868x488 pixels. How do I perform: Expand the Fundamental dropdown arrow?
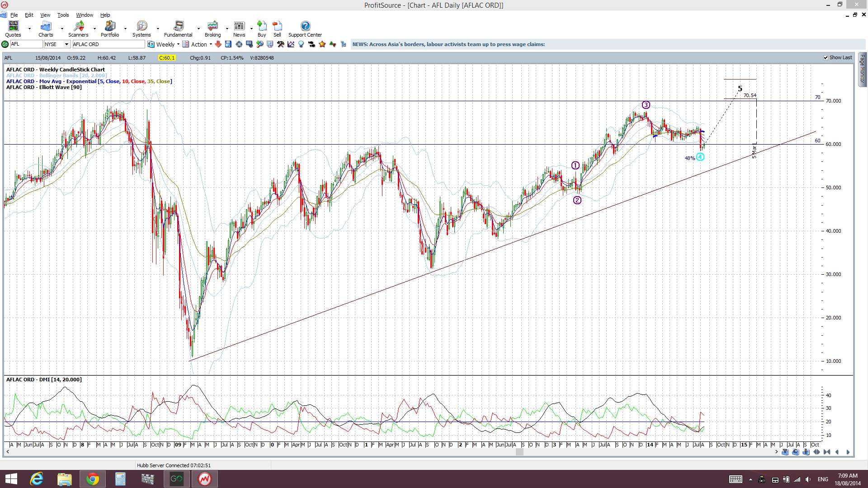(198, 28)
